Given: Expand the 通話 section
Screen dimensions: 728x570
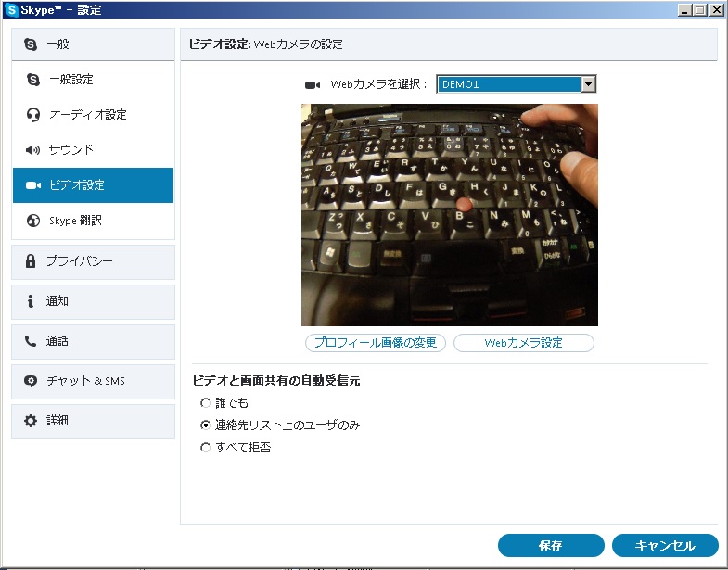Looking at the screenshot, I should (x=93, y=342).
